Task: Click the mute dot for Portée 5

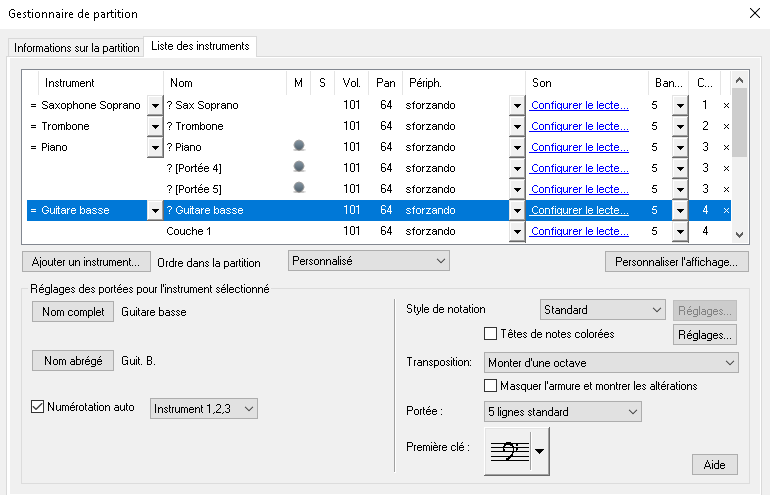Action: click(298, 188)
